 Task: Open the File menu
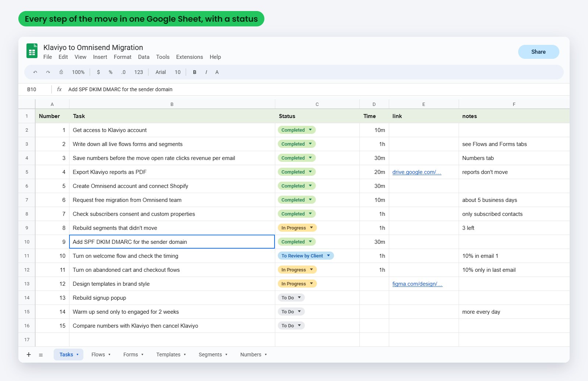(48, 57)
